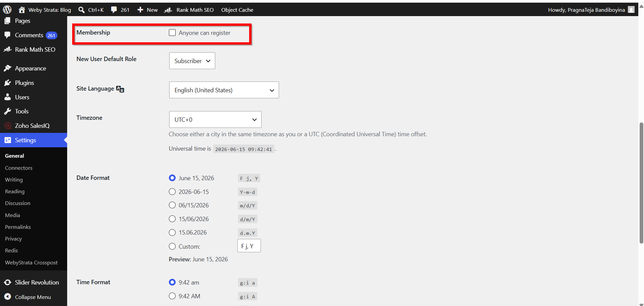Viewport: 644px width, 306px height.
Task: Click the Comments bubble icon in sidebar
Action: 7,35
